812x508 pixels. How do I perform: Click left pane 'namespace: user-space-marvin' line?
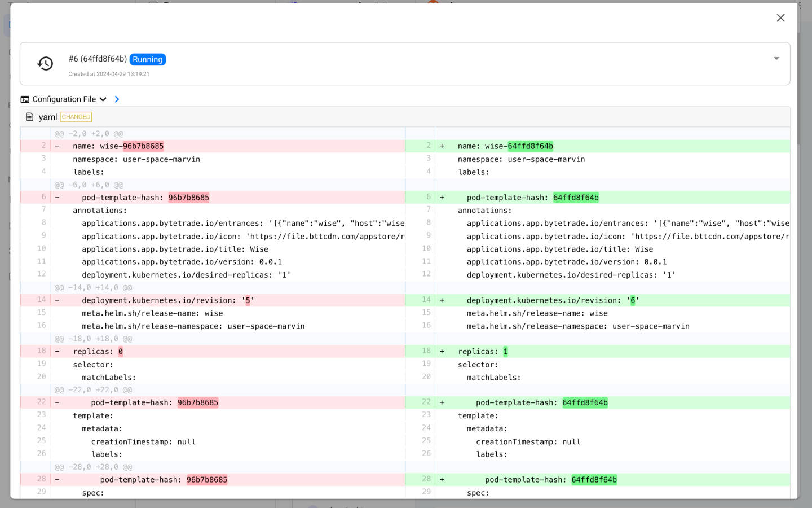(x=213, y=159)
